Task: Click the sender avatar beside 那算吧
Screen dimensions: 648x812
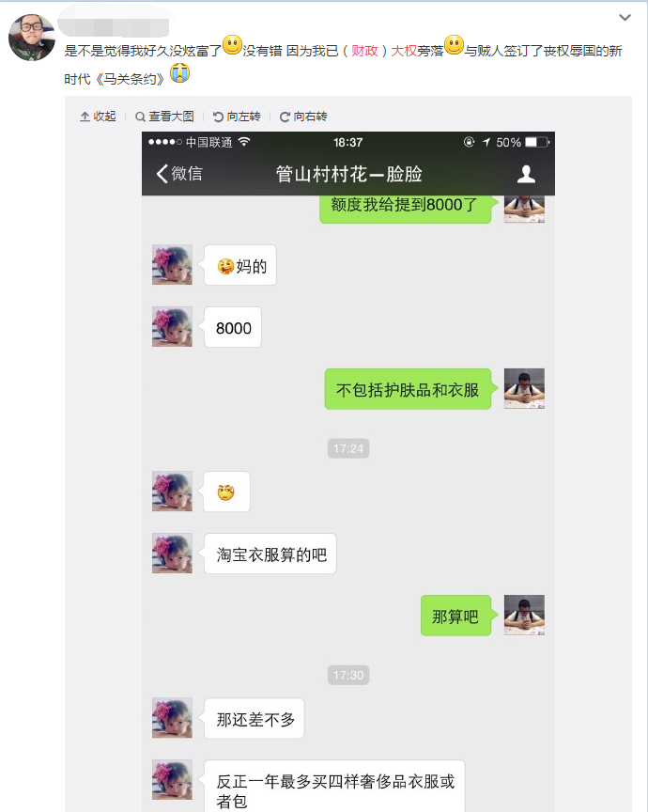Action: click(x=524, y=616)
